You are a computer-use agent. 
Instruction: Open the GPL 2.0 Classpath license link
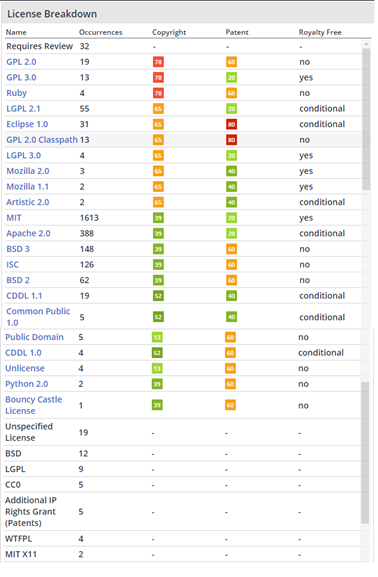[42, 140]
